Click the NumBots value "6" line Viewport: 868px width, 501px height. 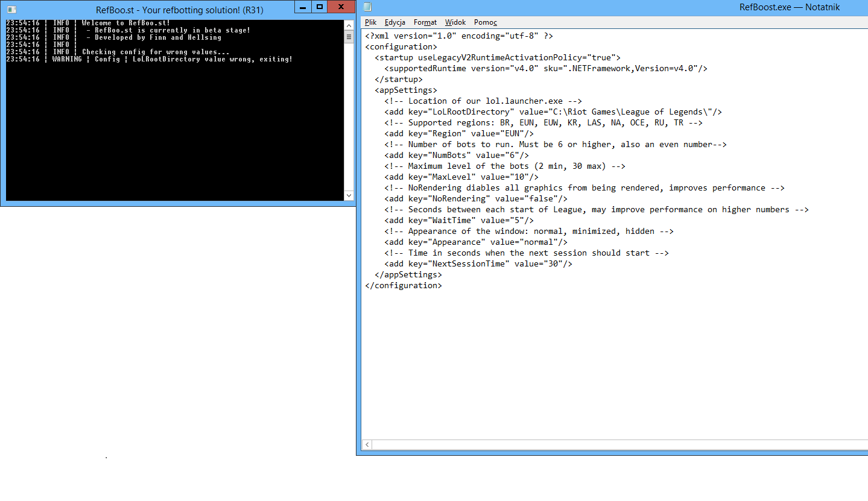click(457, 156)
